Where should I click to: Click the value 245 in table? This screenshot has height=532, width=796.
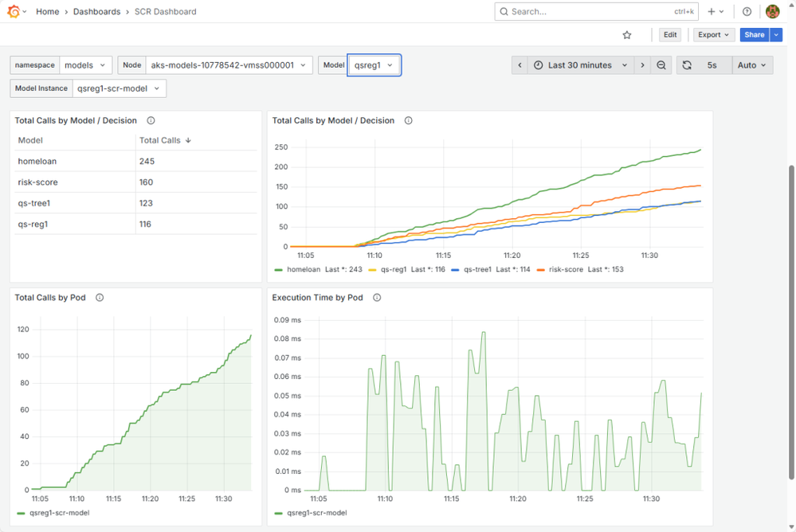coord(147,162)
